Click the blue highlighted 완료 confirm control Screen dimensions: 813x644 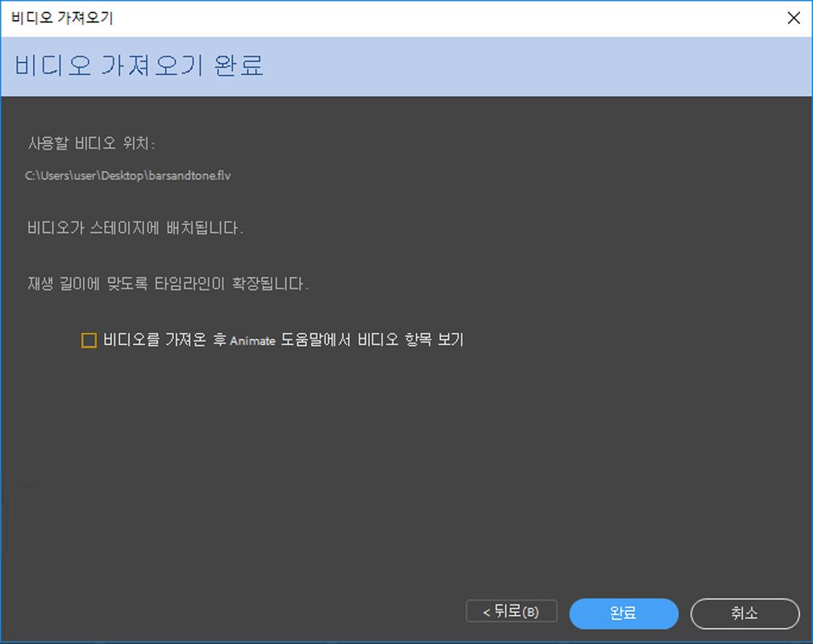pos(623,613)
